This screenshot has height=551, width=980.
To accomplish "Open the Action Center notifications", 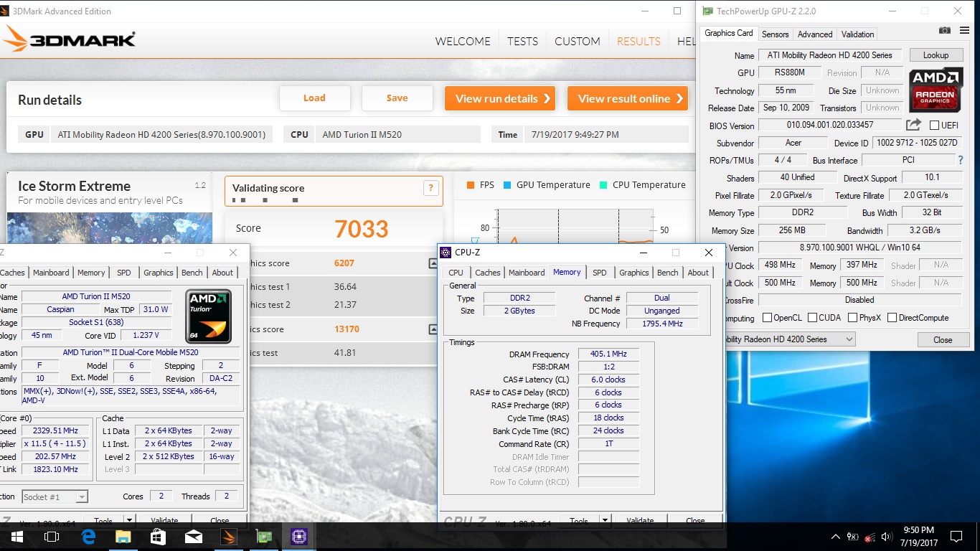I will [x=956, y=537].
